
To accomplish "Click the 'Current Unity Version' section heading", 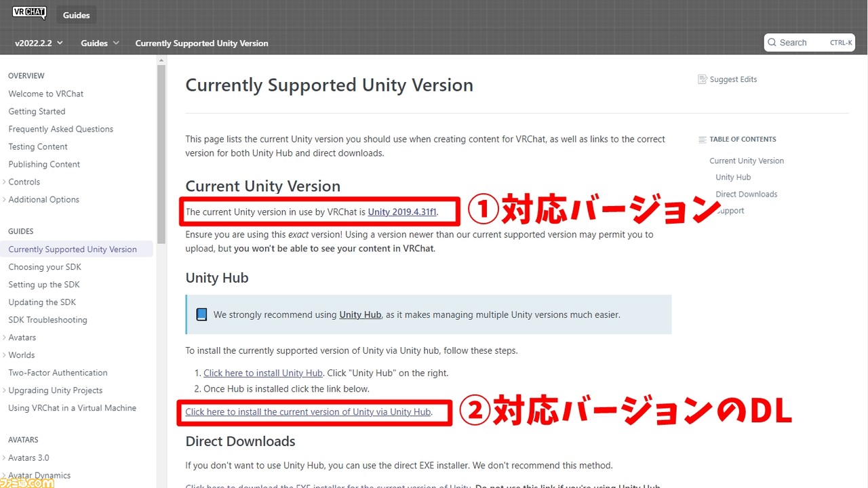I will point(263,186).
